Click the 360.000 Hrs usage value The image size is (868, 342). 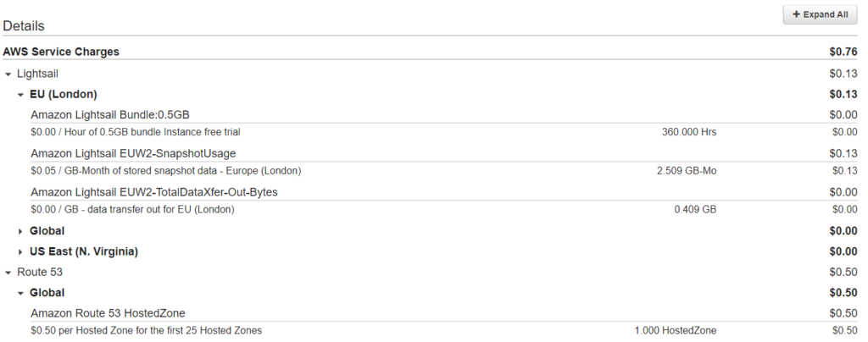(689, 132)
